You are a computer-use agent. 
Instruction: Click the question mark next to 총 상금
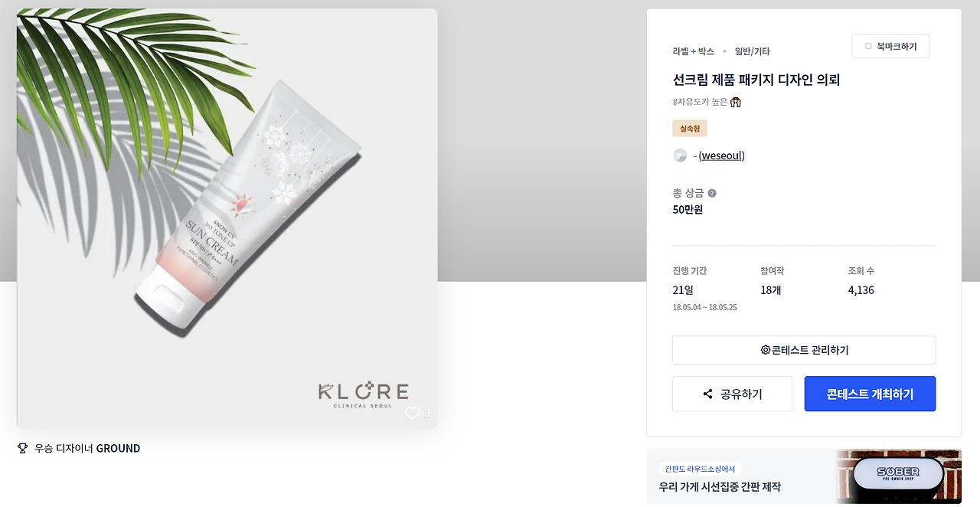click(712, 193)
